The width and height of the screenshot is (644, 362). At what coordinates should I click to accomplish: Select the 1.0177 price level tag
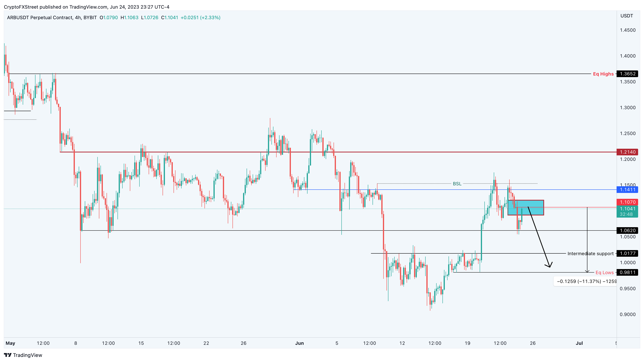[x=628, y=253]
